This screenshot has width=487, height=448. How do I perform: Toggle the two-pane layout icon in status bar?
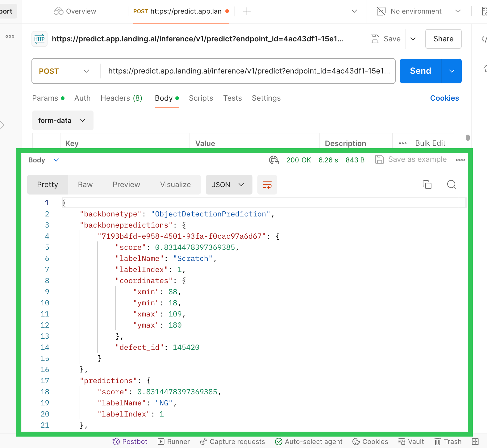(x=475, y=442)
